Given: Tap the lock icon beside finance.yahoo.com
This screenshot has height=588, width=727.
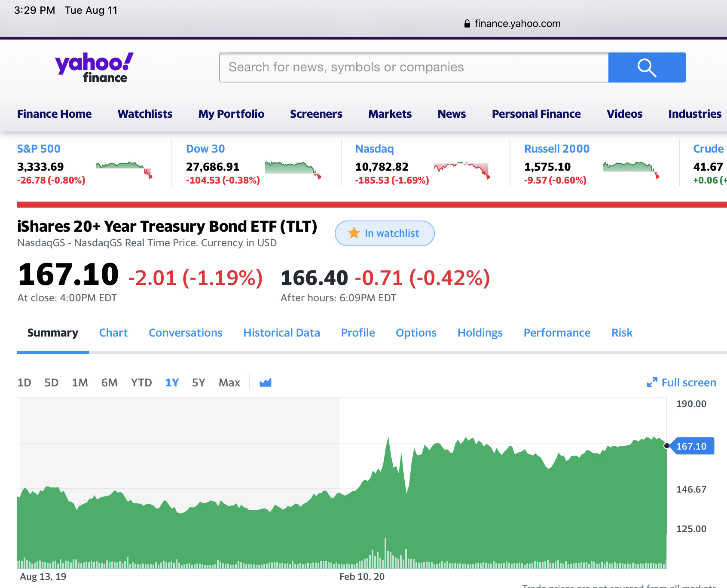Looking at the screenshot, I should 467,24.
